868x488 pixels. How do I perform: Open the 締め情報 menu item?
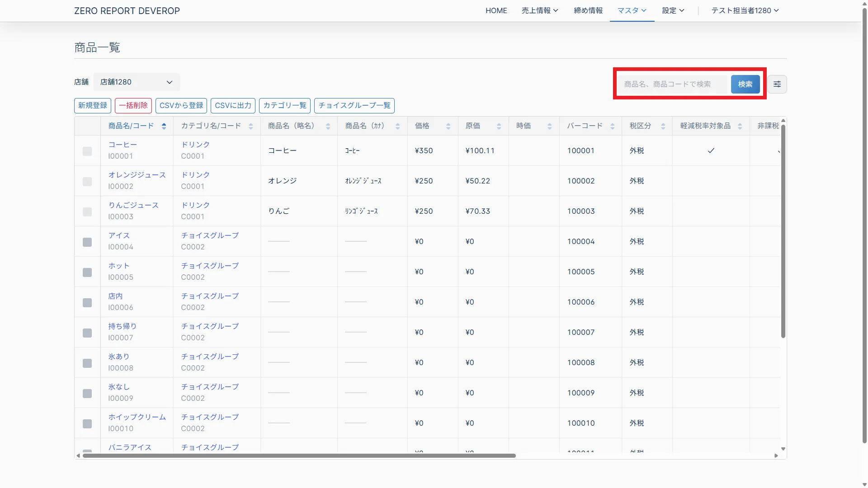pyautogui.click(x=588, y=10)
